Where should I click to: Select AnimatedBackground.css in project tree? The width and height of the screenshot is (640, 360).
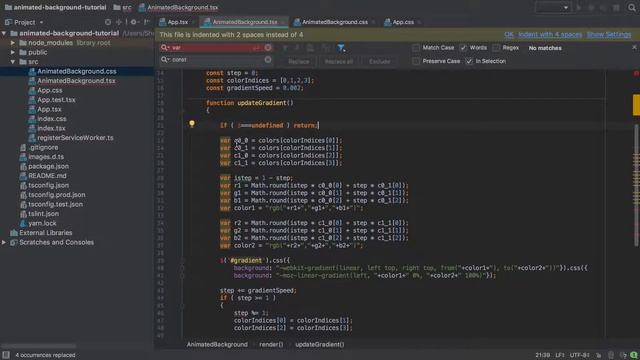click(x=77, y=71)
